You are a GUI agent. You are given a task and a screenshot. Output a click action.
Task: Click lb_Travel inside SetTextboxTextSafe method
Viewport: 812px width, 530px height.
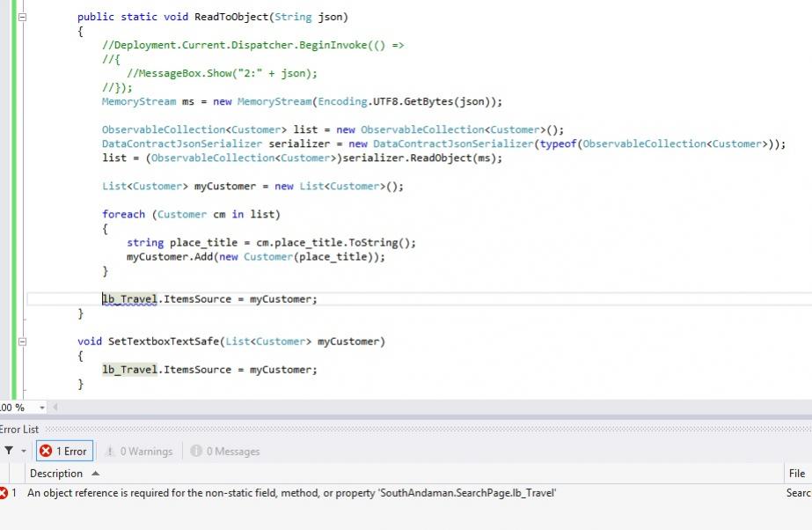(x=129, y=370)
